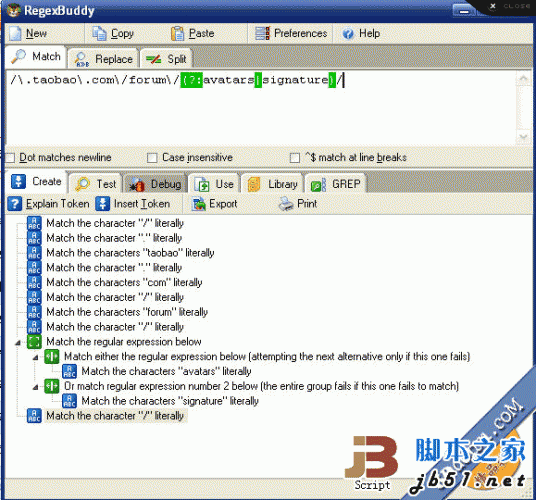Click the Insert Token button label

click(x=142, y=204)
